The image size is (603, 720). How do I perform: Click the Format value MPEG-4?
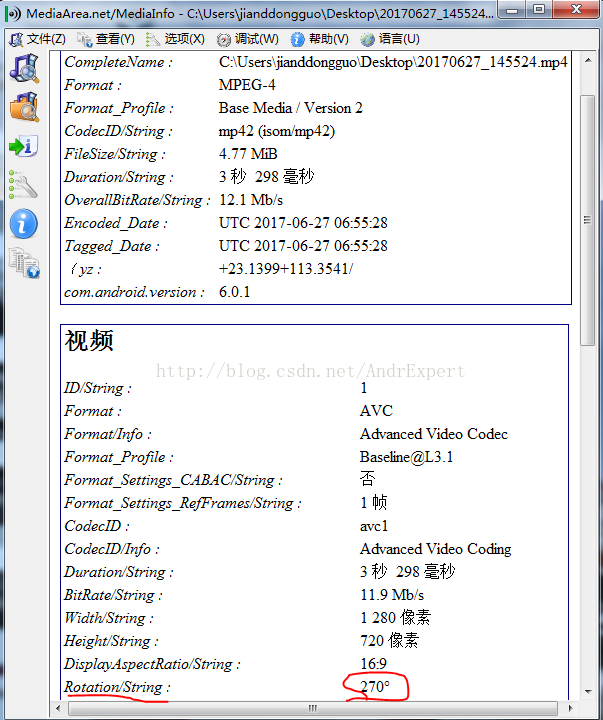(x=247, y=85)
